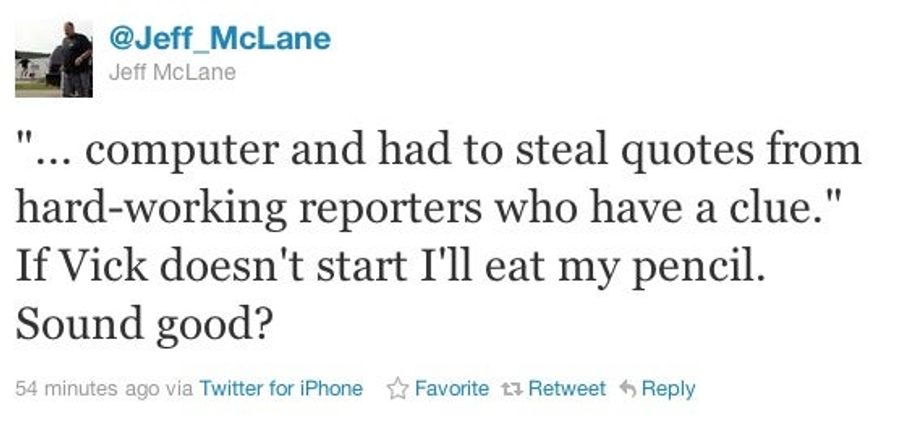Open the 54 minutes ago timestamp
The width and height of the screenshot is (900, 424).
(87, 389)
